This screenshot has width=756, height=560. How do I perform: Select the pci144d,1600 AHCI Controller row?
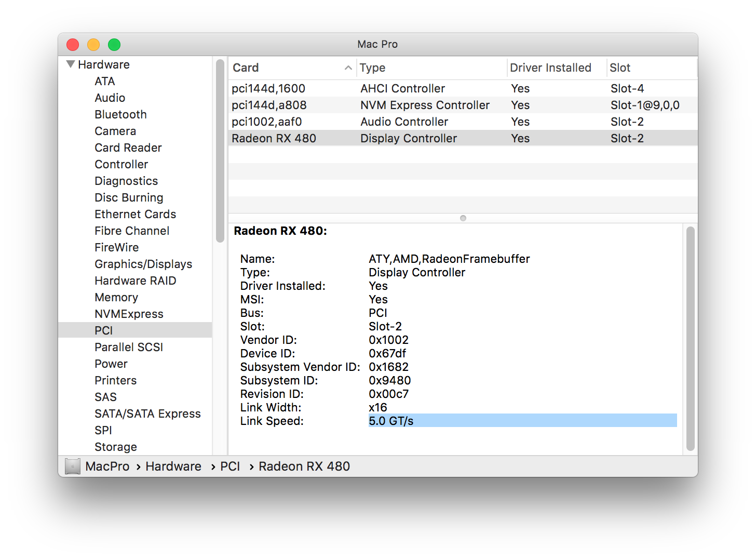tap(268, 88)
